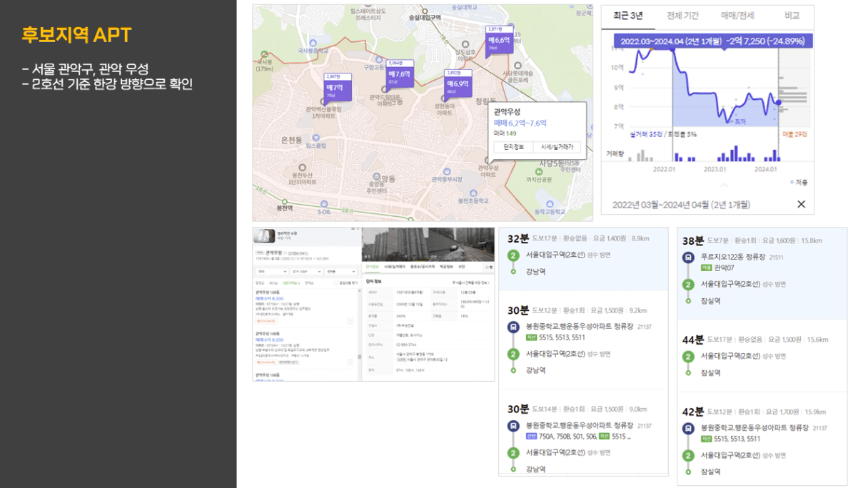The width and height of the screenshot is (868, 488).
Task: Select the 32분 route to 강남역
Action: pyautogui.click(x=583, y=259)
